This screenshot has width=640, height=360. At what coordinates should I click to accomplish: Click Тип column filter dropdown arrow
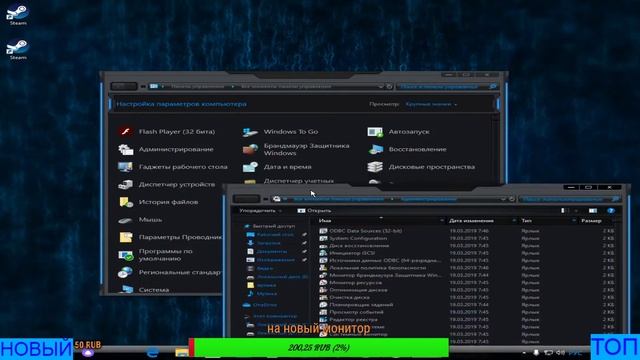(x=573, y=221)
